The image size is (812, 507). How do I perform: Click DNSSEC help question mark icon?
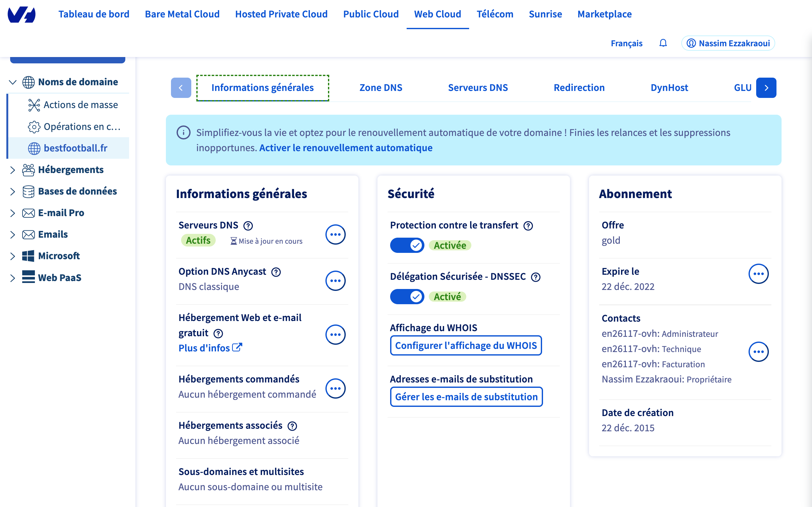click(536, 277)
